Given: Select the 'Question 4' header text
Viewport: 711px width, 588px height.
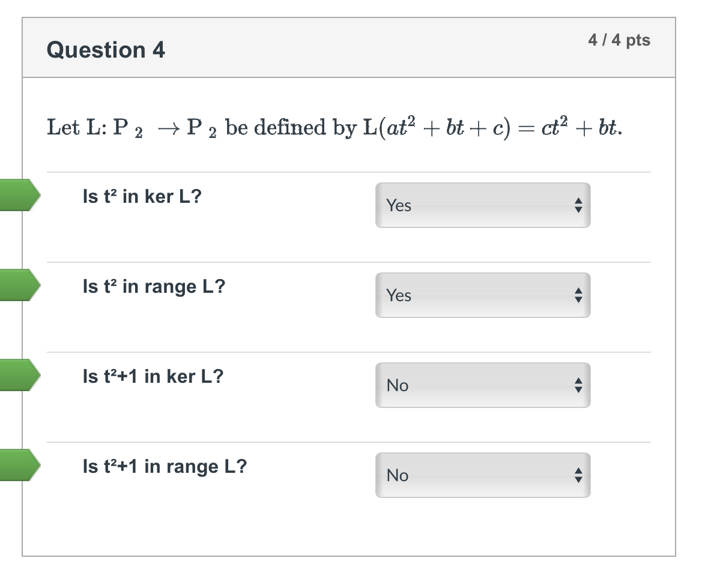Looking at the screenshot, I should click(x=106, y=50).
